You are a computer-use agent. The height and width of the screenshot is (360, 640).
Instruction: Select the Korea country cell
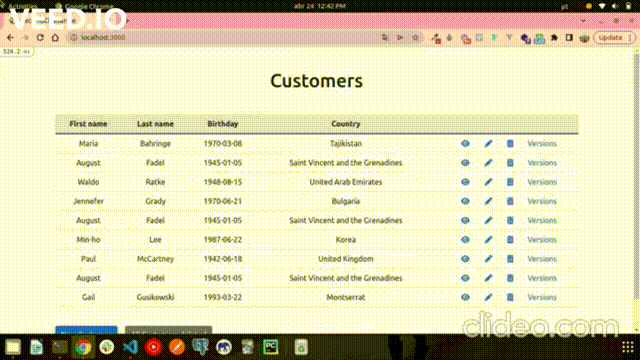[346, 240]
